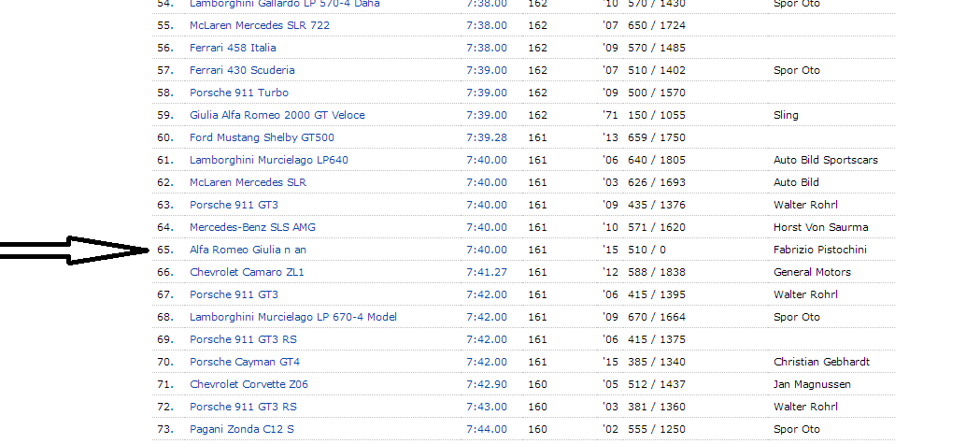Open the Alfa Romeo Giulia n an link
This screenshot has height=444, width=980.
pyautogui.click(x=248, y=251)
